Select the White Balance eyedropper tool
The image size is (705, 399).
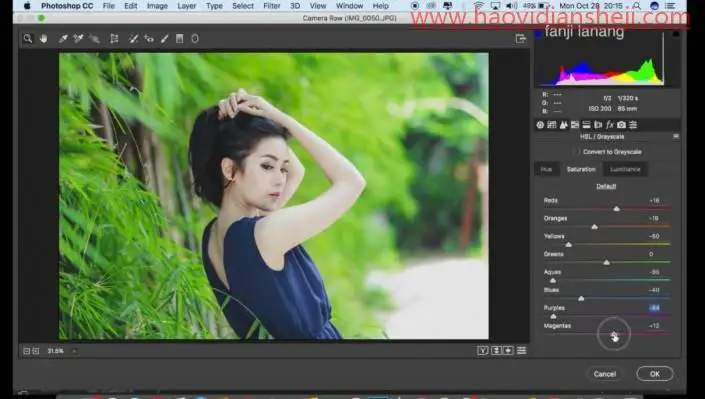[63, 39]
